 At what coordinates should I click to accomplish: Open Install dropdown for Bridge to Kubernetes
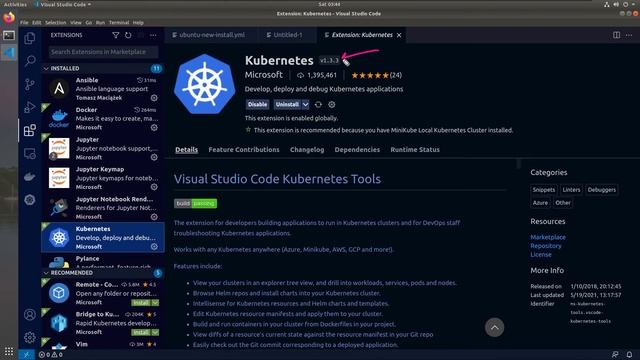[156, 333]
